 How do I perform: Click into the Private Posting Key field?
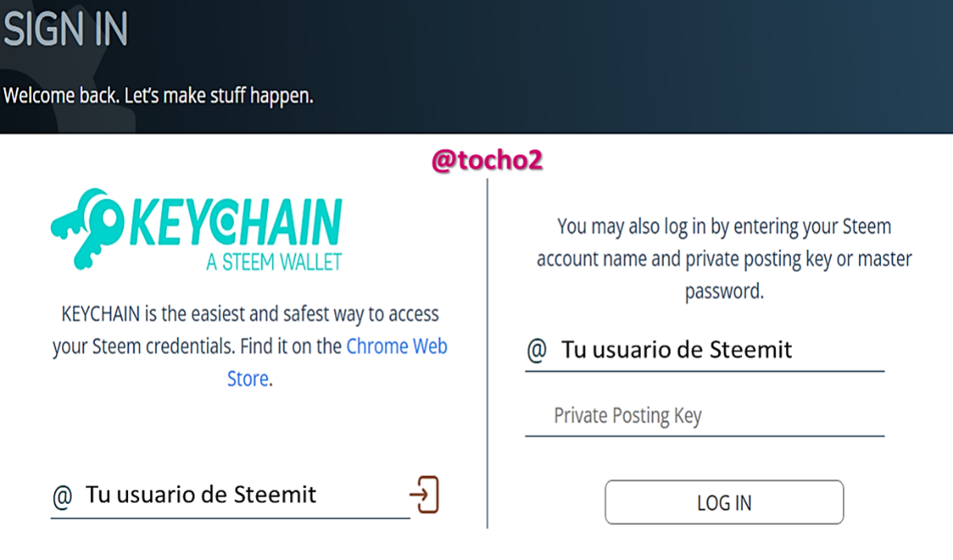click(x=703, y=416)
